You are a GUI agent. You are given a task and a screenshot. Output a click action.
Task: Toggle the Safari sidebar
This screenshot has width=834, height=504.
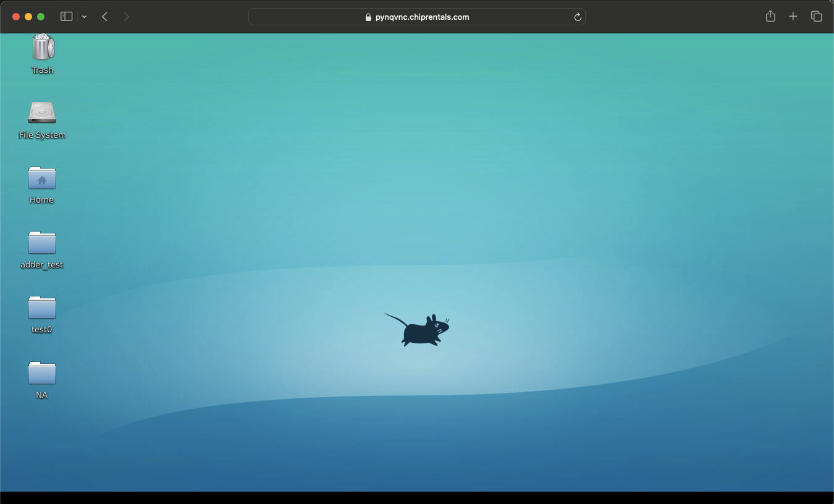[x=66, y=16]
